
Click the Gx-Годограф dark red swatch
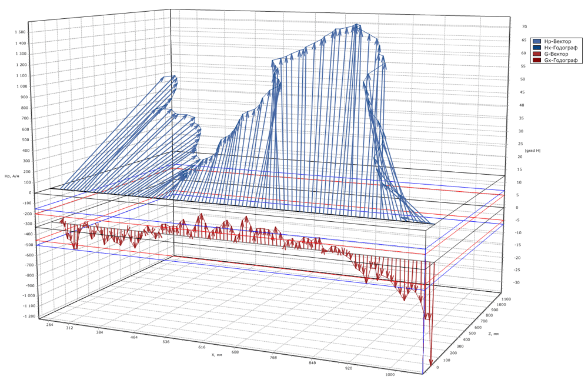[x=537, y=61]
